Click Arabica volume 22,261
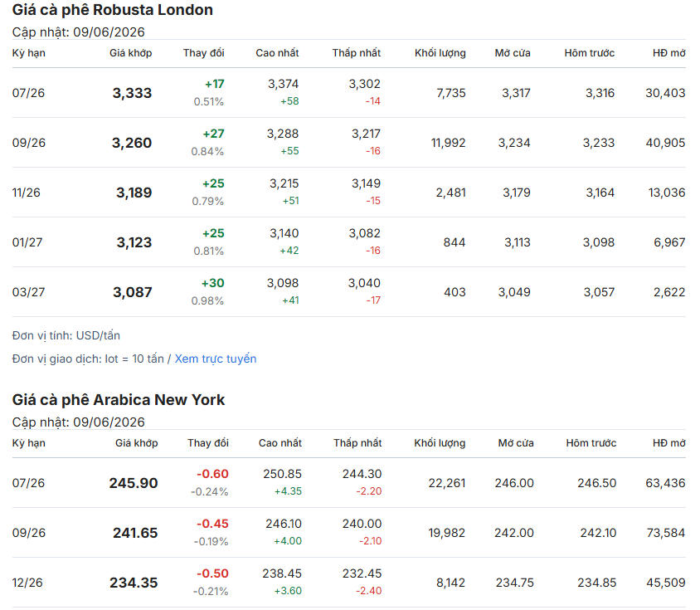This screenshot has height=610, width=700. [447, 483]
